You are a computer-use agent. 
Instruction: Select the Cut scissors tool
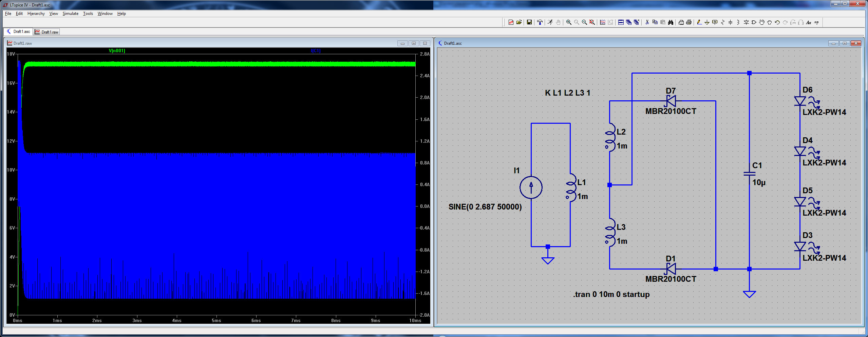[x=647, y=22]
